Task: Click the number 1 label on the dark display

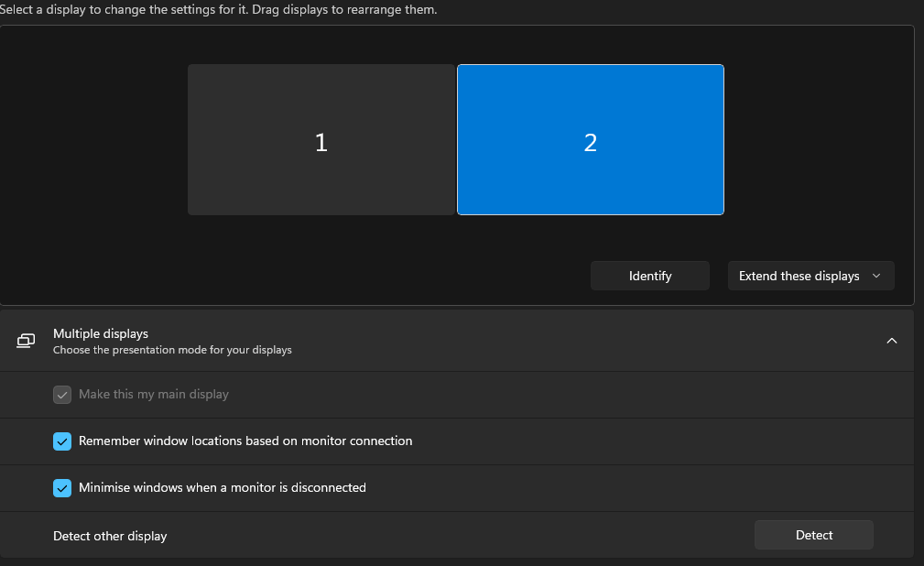Action: pos(321,142)
